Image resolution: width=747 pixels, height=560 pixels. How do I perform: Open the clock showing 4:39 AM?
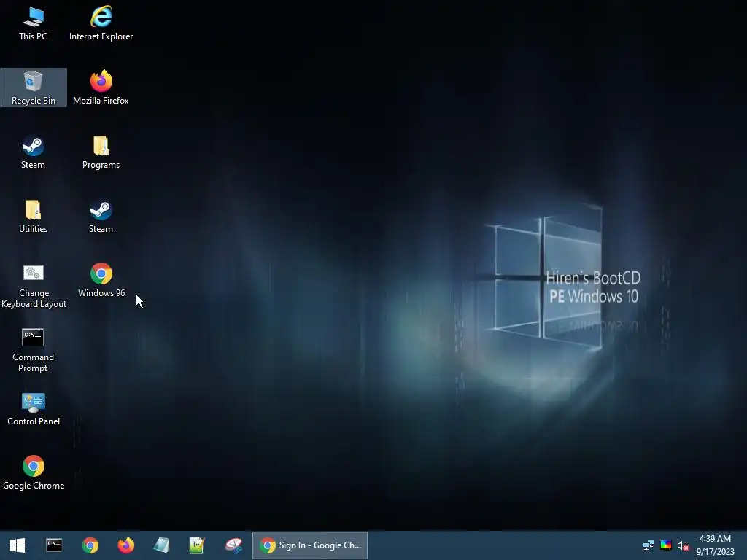coord(715,545)
